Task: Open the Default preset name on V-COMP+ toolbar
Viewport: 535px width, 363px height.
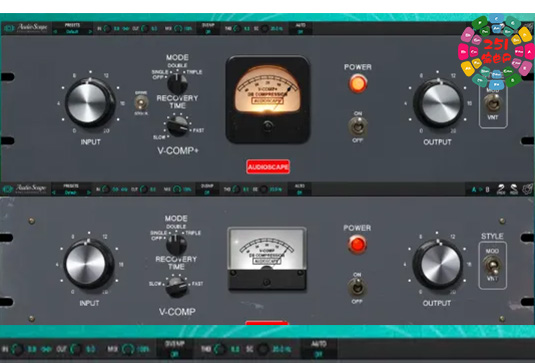Action: [x=72, y=32]
